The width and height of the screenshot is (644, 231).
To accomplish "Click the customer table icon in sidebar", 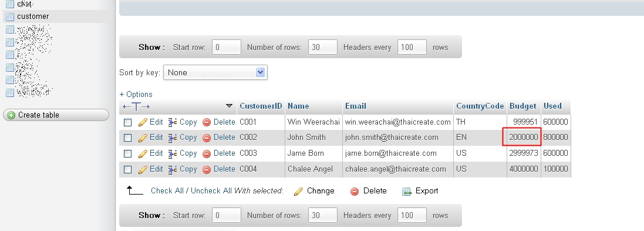I will point(10,17).
